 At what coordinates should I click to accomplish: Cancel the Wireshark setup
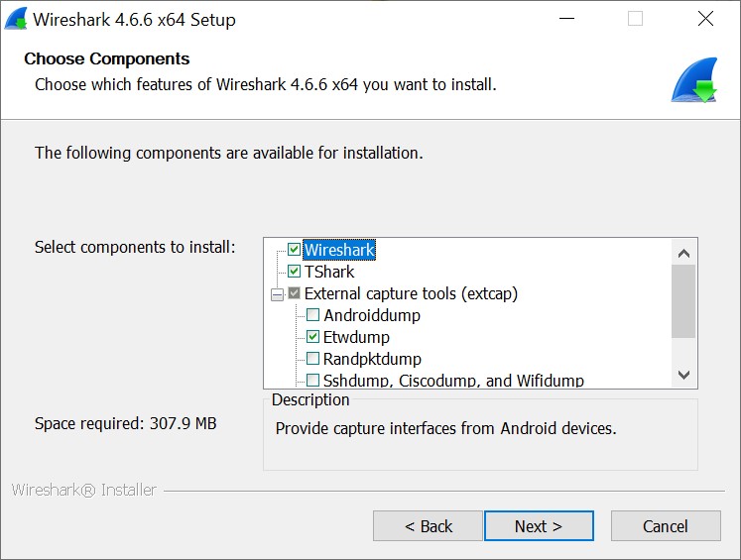[x=666, y=526]
